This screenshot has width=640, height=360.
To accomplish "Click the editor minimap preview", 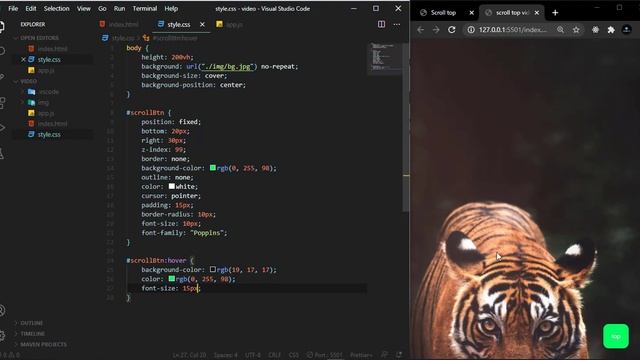I will click(385, 58).
